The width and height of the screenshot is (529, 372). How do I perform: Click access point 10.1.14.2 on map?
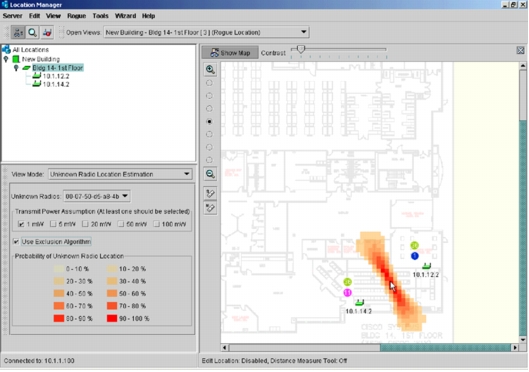click(x=360, y=302)
